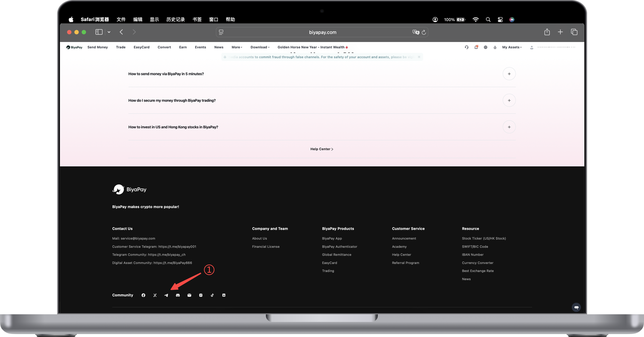Expand the 'secure my money' FAQ item
The width and height of the screenshot is (644, 337).
(x=509, y=101)
